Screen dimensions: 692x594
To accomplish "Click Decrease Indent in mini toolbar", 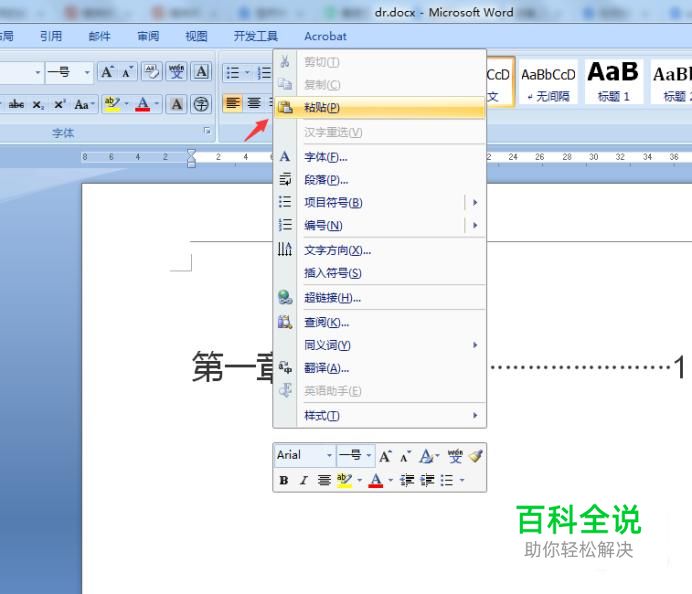I will click(407, 480).
